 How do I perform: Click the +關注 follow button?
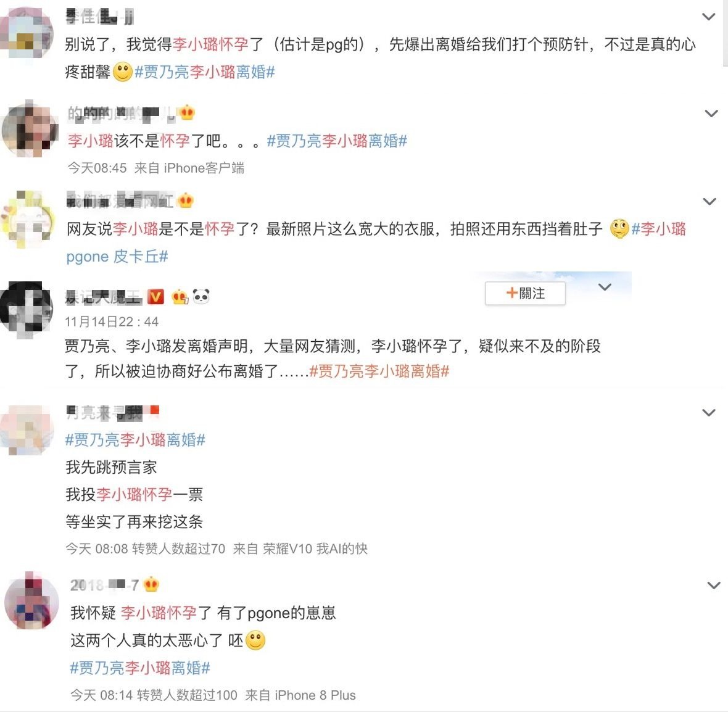click(525, 293)
